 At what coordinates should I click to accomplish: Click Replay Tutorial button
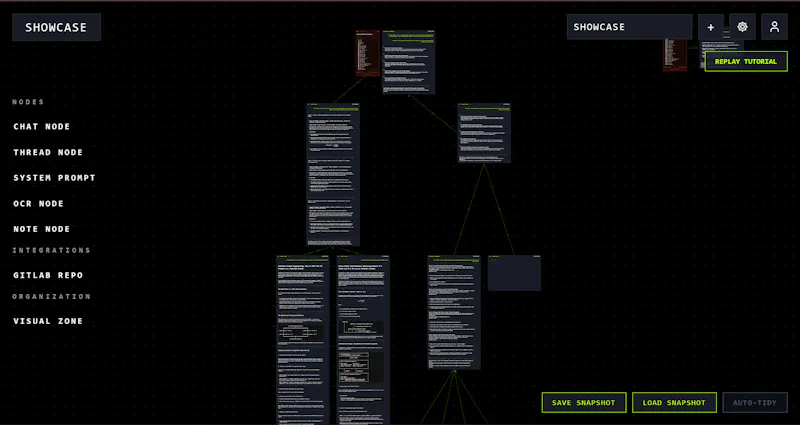coord(745,61)
